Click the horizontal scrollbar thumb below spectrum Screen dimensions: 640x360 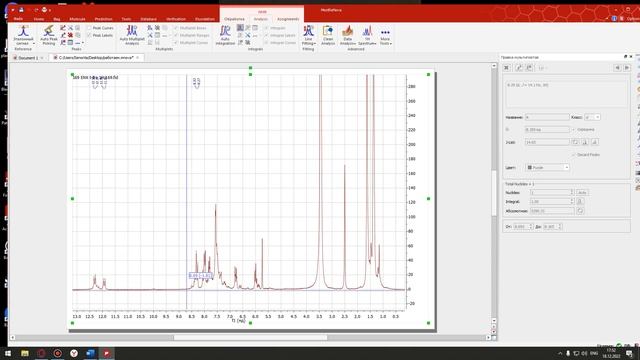coord(250,338)
